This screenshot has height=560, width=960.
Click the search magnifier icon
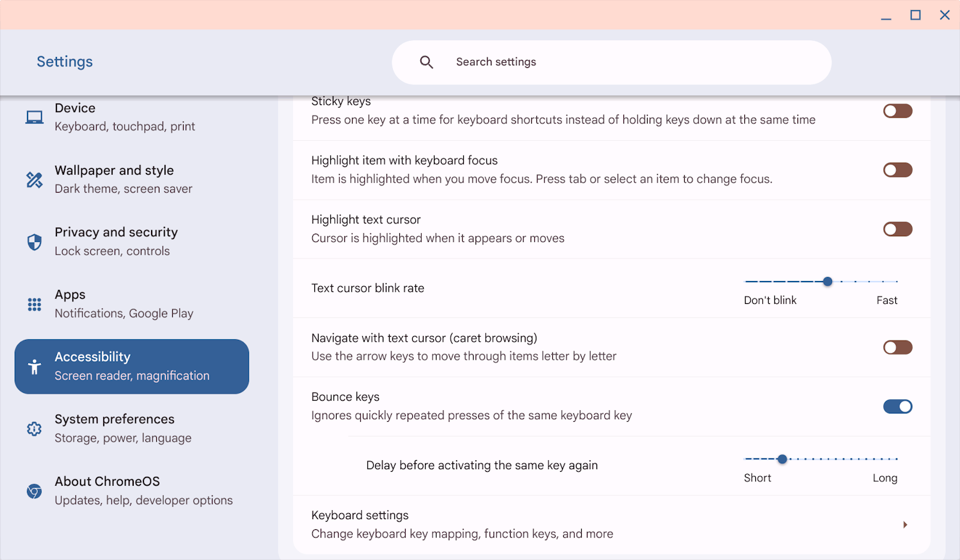[x=426, y=61]
